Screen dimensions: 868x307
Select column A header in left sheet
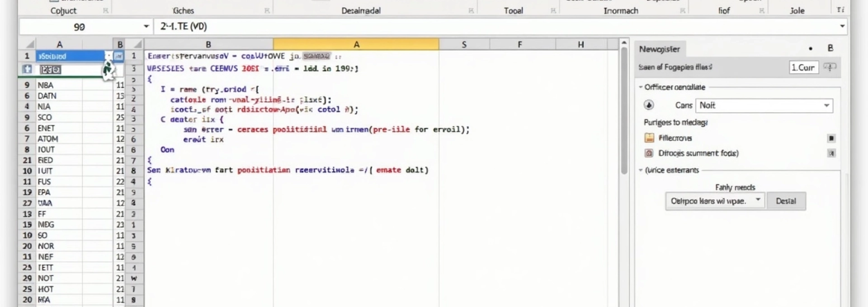coord(59,44)
